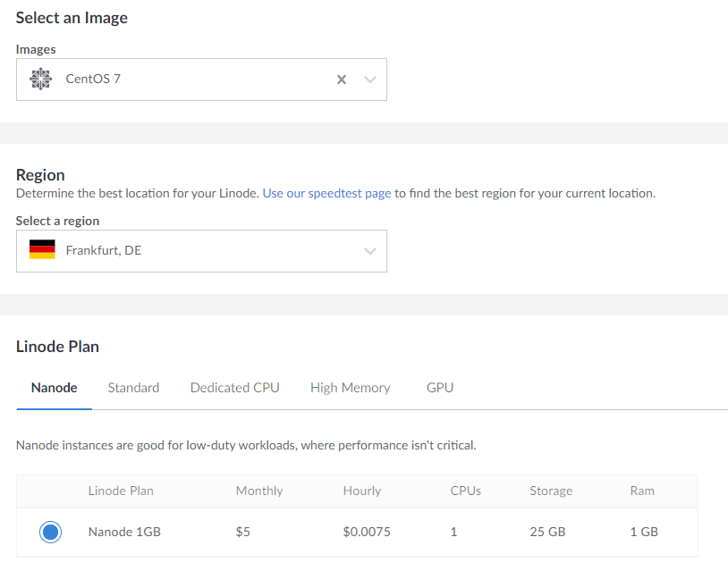The width and height of the screenshot is (728, 571).
Task: Click the CentOS 7 image text
Action: point(93,79)
